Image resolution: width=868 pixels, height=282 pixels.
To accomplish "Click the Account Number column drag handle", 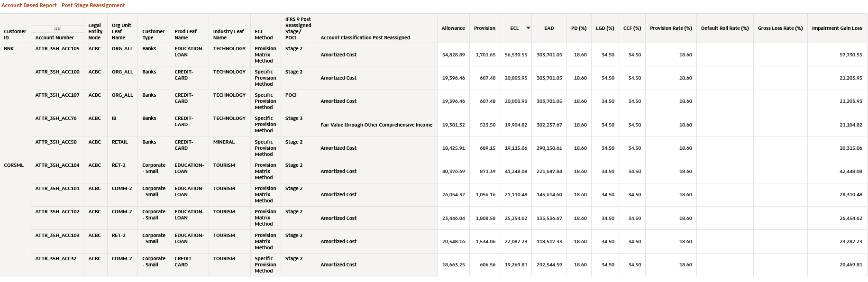I will (x=57, y=29).
